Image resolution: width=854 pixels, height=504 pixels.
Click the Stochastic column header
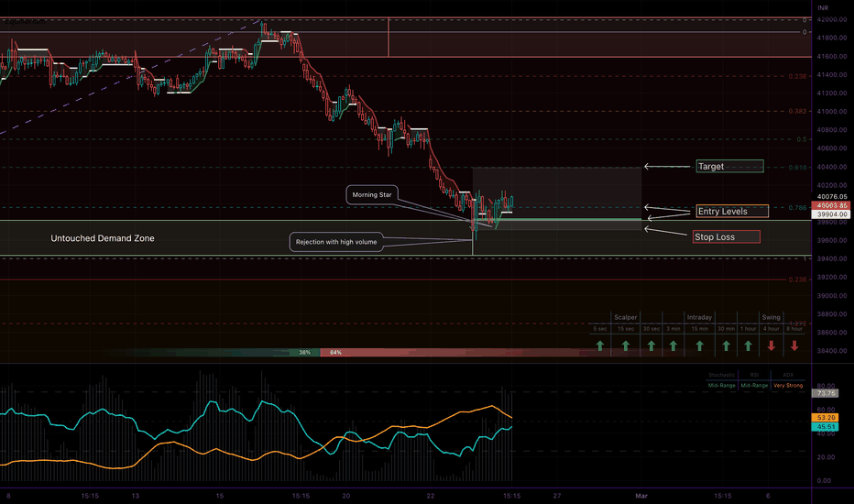[x=721, y=375]
